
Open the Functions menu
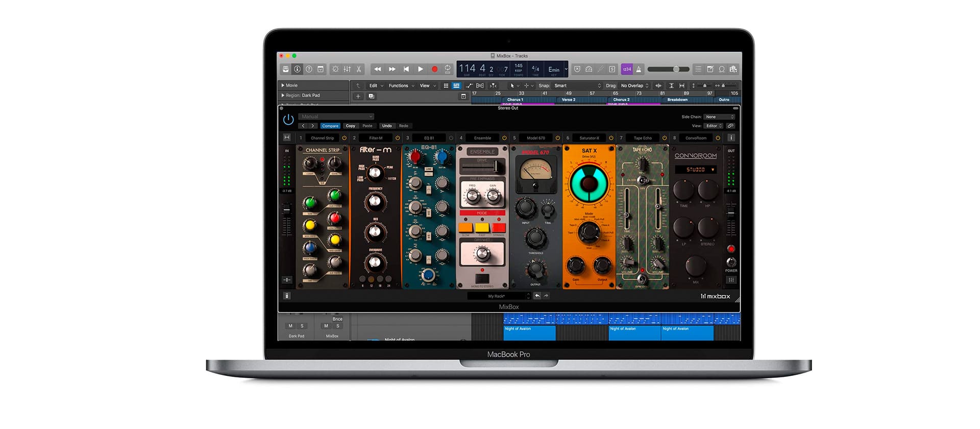[x=401, y=86]
